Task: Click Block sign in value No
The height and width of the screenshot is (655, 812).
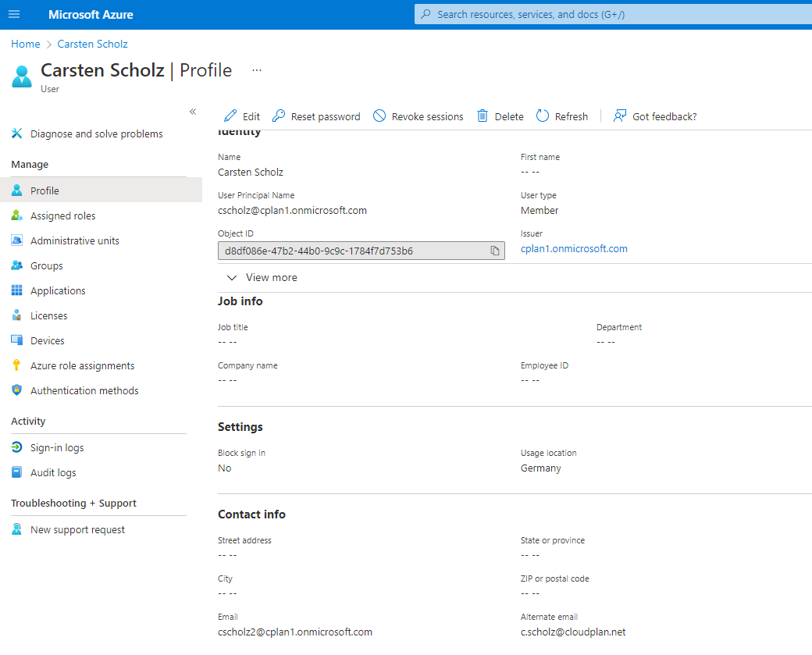Action: 224,468
